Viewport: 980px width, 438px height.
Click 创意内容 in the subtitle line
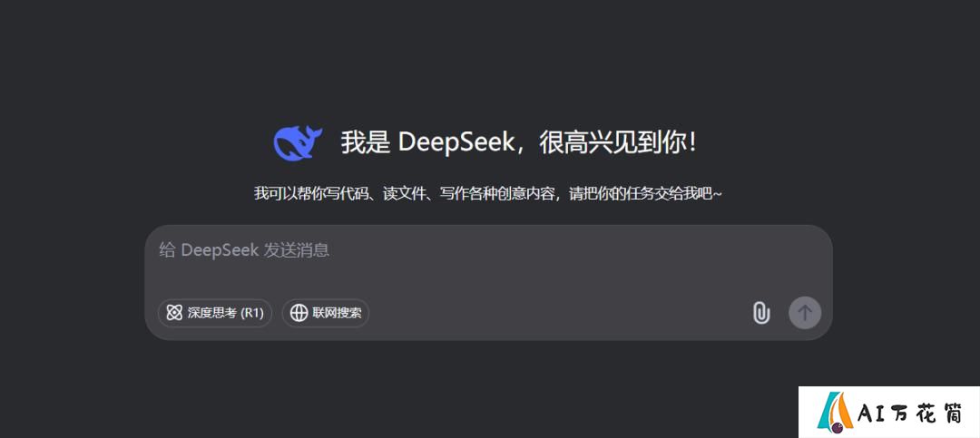click(x=525, y=194)
